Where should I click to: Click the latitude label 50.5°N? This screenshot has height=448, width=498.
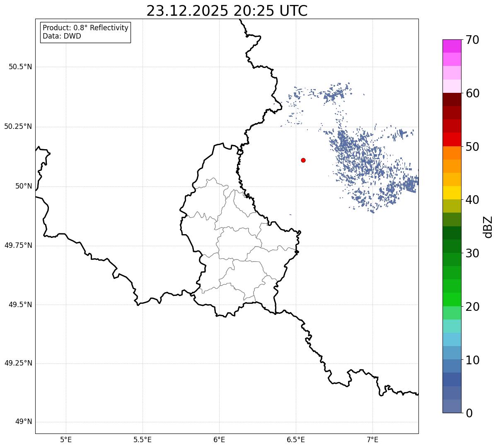[x=20, y=67]
